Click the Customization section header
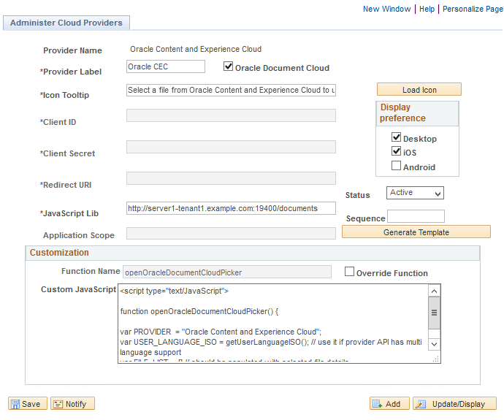 pyautogui.click(x=253, y=253)
